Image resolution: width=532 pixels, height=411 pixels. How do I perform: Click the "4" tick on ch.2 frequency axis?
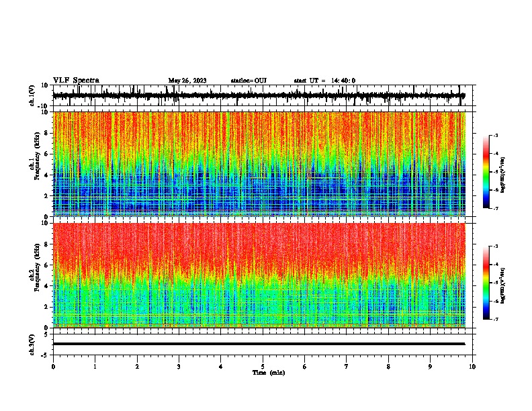[46, 286]
